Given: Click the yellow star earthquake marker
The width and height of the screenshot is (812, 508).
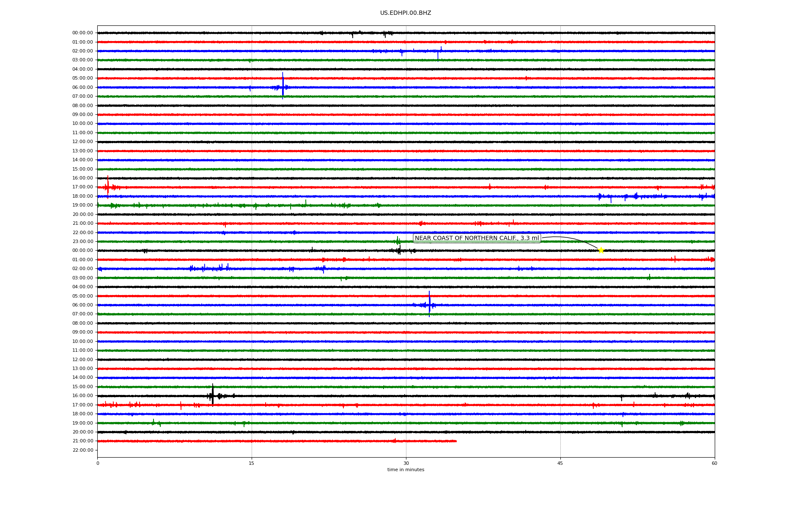Looking at the screenshot, I should 601,250.
